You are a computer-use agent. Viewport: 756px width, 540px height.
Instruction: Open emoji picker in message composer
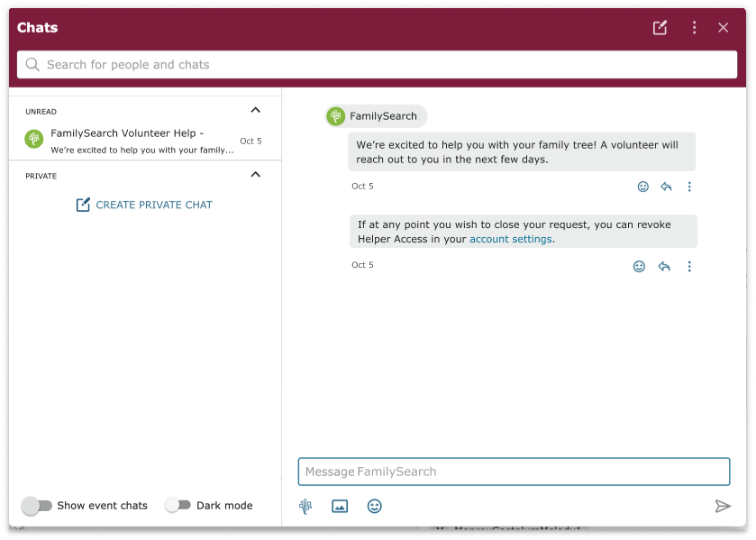pos(375,507)
